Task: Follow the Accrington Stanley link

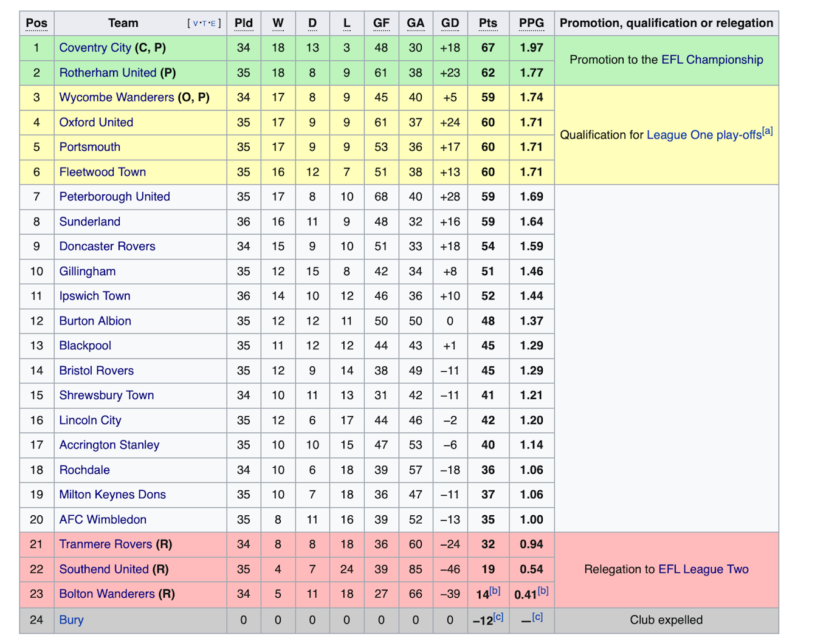Action: click(109, 445)
